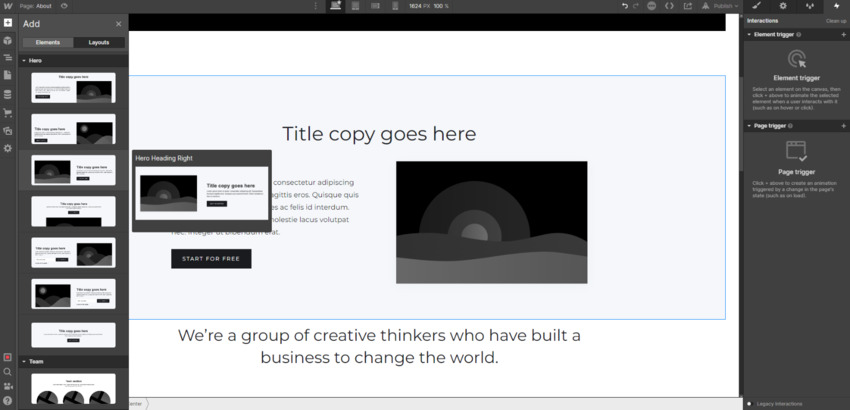Select the Team section layout thumbnail
This screenshot has width=850, height=410.
[73, 388]
